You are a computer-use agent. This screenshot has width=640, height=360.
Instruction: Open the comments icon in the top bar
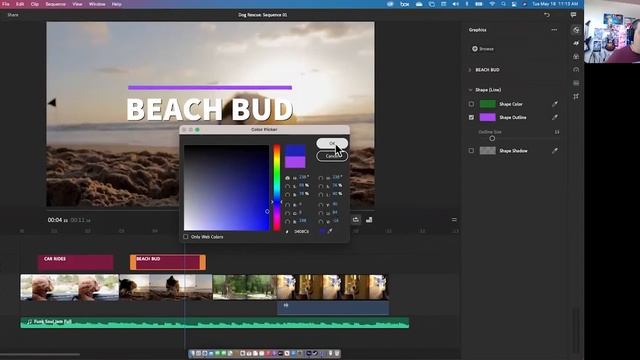click(x=573, y=15)
